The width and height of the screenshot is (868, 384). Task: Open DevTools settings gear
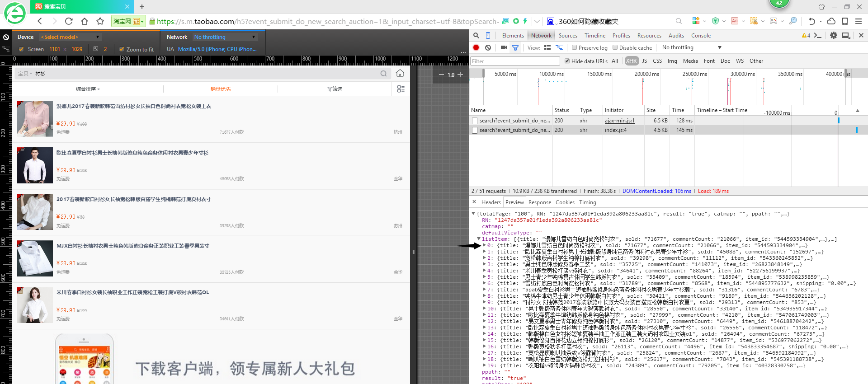(x=833, y=35)
